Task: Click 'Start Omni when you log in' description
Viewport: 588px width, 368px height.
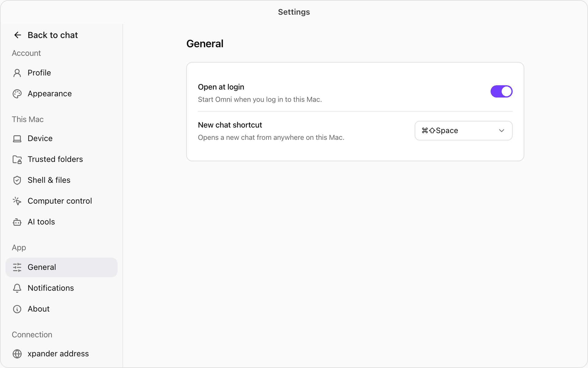Action: 260,100
